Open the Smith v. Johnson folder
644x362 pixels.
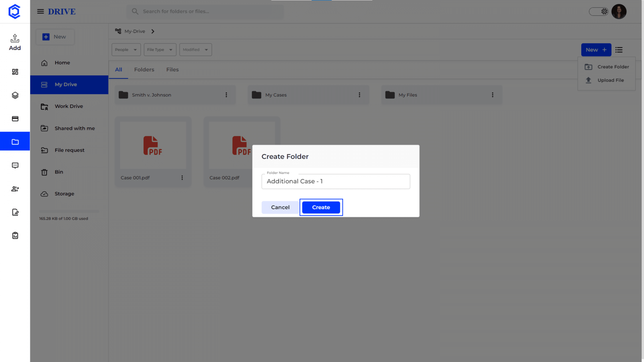click(175, 95)
